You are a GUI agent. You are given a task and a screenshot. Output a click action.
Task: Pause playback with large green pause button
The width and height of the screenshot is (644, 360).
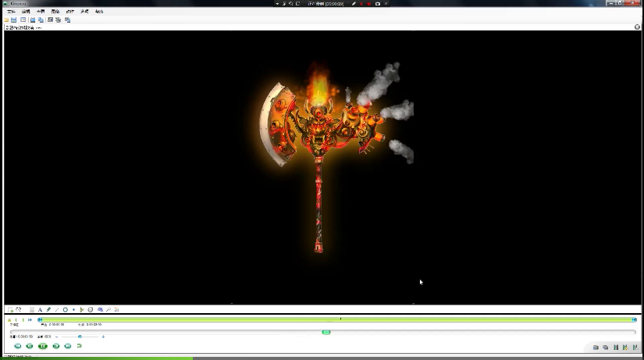[43, 346]
